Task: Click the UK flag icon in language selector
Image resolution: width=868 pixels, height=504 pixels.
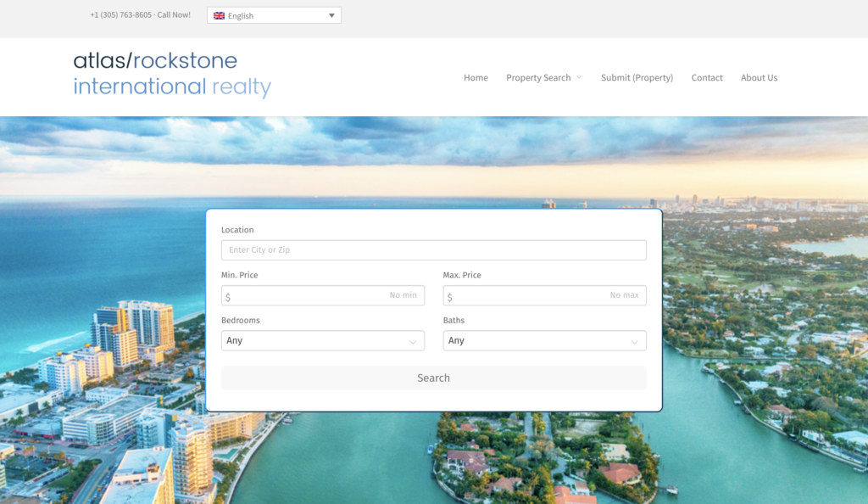Action: [x=219, y=15]
